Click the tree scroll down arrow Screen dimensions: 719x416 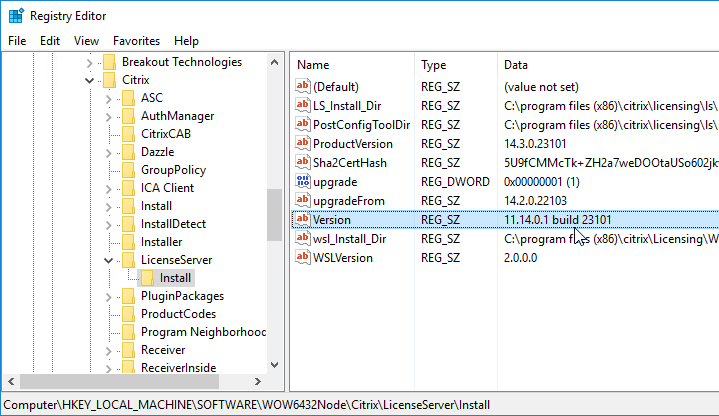pyautogui.click(x=274, y=365)
